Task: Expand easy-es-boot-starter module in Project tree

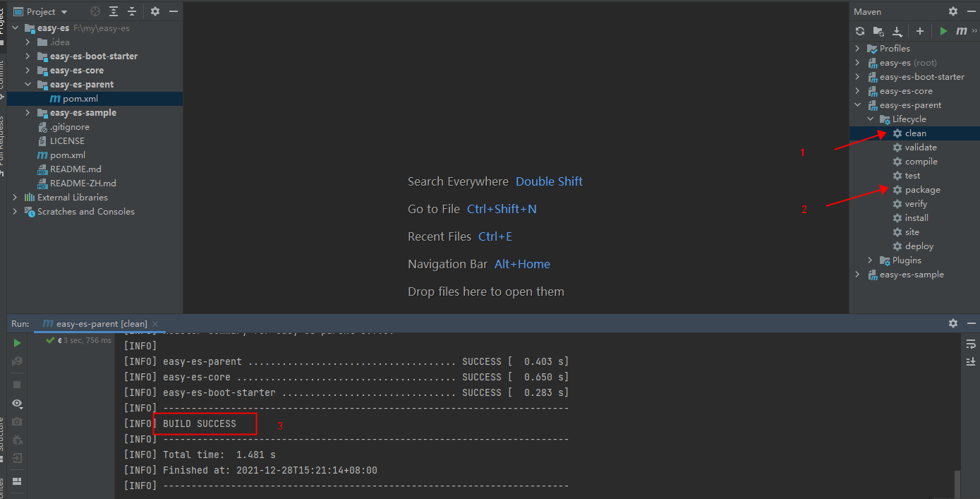Action: [x=28, y=56]
